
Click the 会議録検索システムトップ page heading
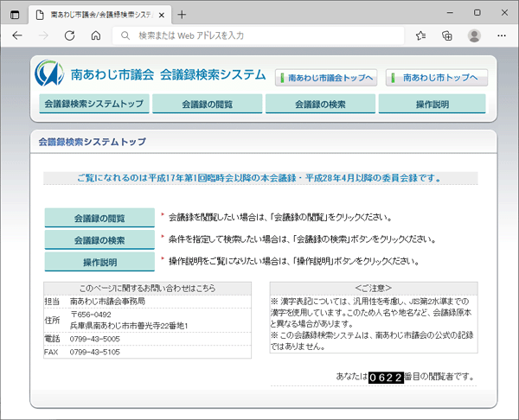(x=93, y=142)
